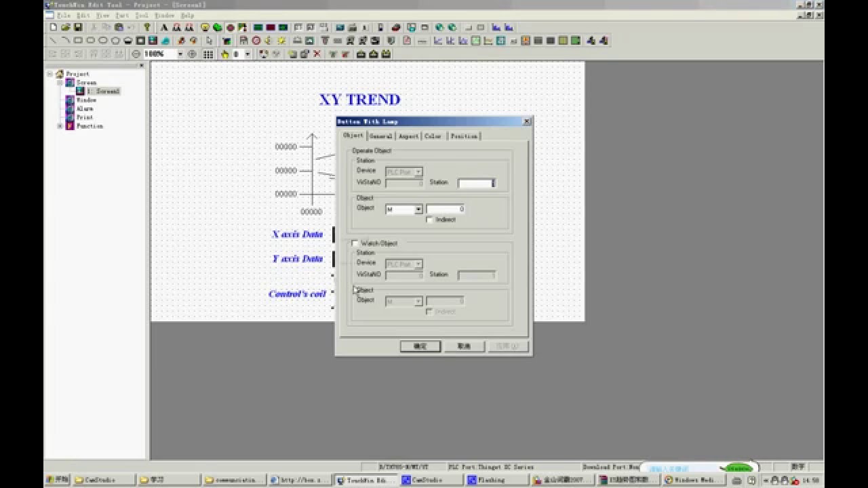Select the Ellipse drawing tool
Screen dimensions: 868x488
pos(103,41)
